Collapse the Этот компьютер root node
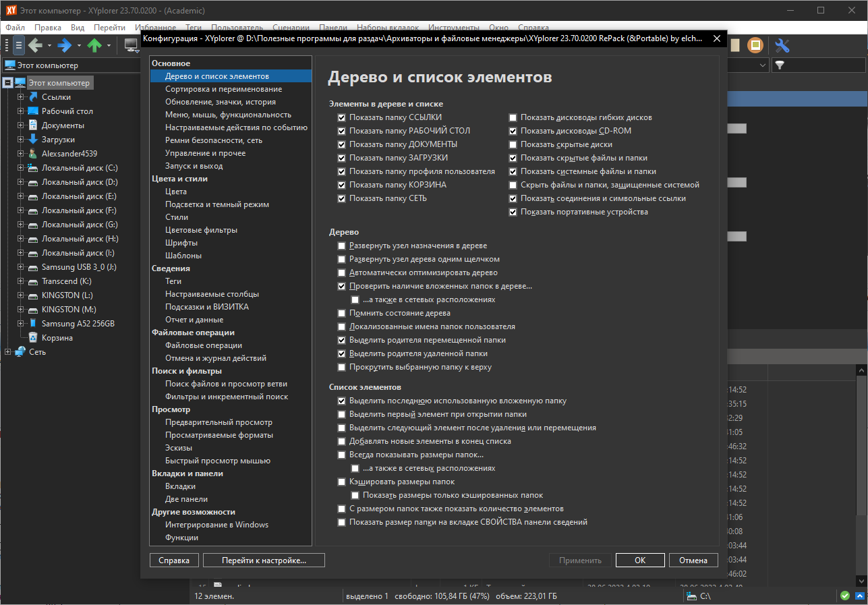Viewport: 868px width, 605px height. pyautogui.click(x=7, y=83)
